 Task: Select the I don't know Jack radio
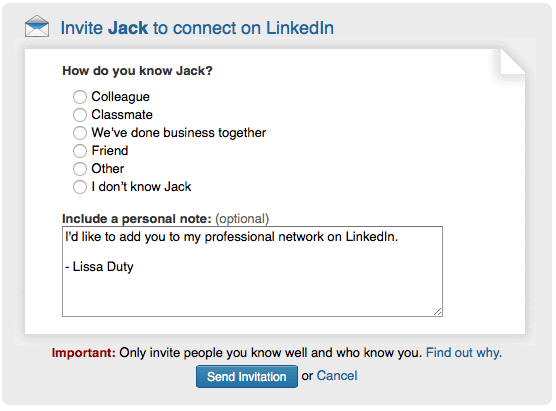tap(80, 187)
